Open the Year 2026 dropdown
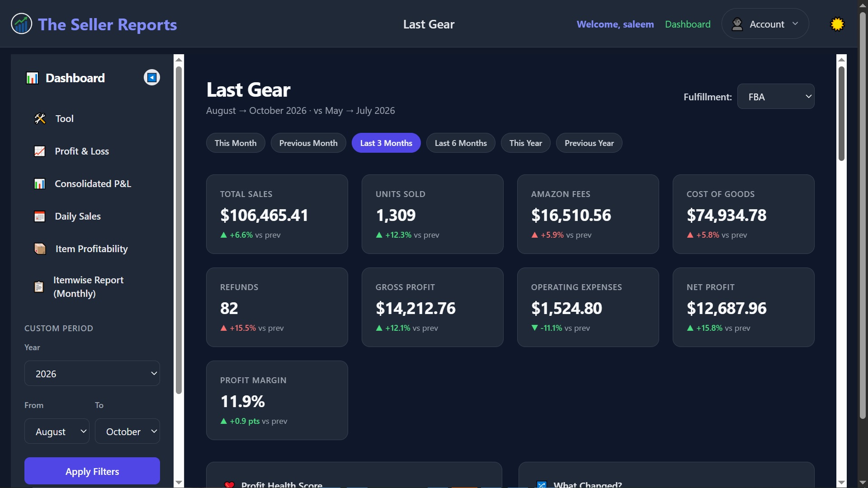 click(92, 374)
